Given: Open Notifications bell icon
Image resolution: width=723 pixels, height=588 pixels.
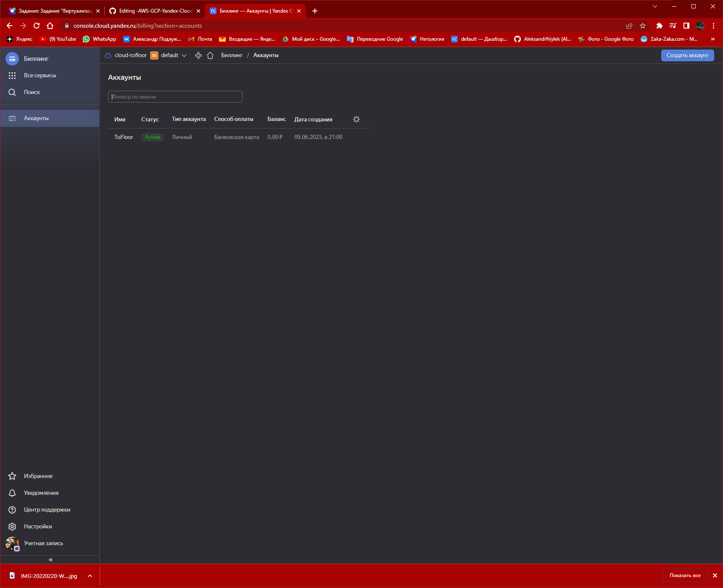Looking at the screenshot, I should click(x=12, y=493).
